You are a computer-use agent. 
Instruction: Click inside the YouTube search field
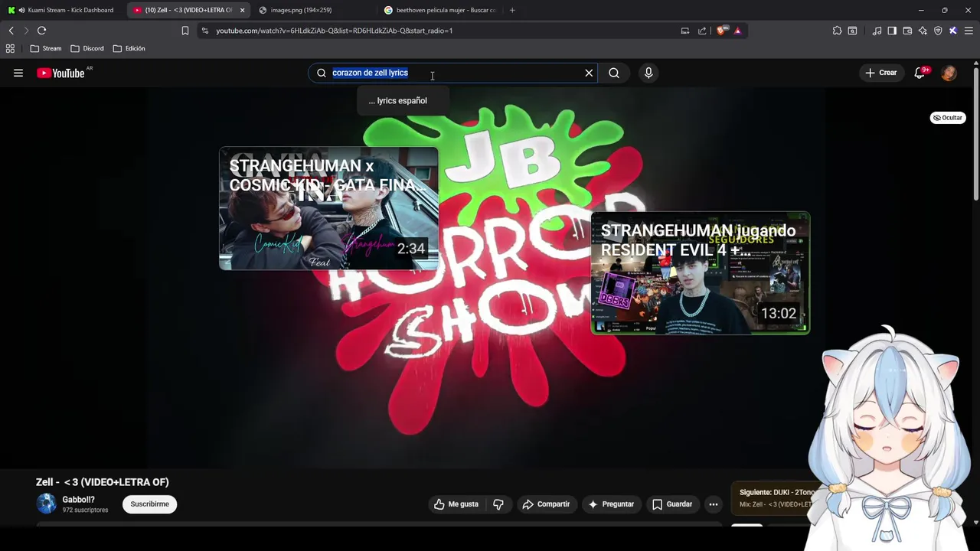(x=452, y=73)
